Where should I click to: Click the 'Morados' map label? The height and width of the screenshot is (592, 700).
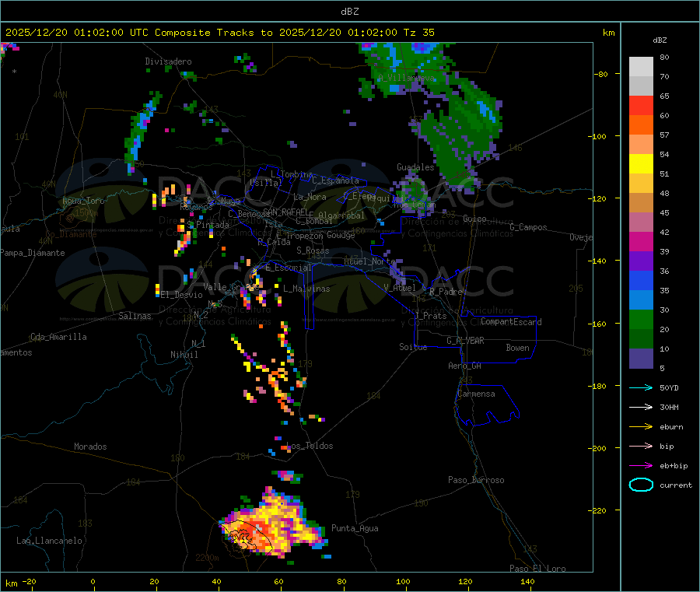[90, 447]
